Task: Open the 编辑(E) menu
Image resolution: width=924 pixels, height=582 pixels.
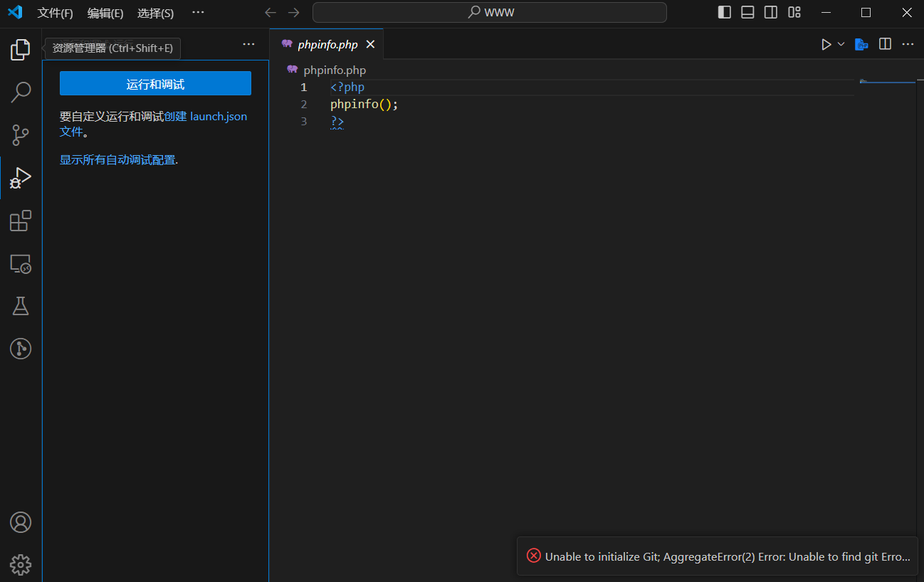Action: [105, 13]
